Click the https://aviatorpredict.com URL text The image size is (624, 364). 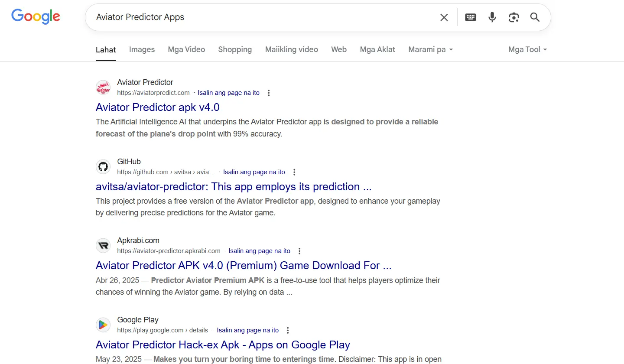pyautogui.click(x=153, y=93)
